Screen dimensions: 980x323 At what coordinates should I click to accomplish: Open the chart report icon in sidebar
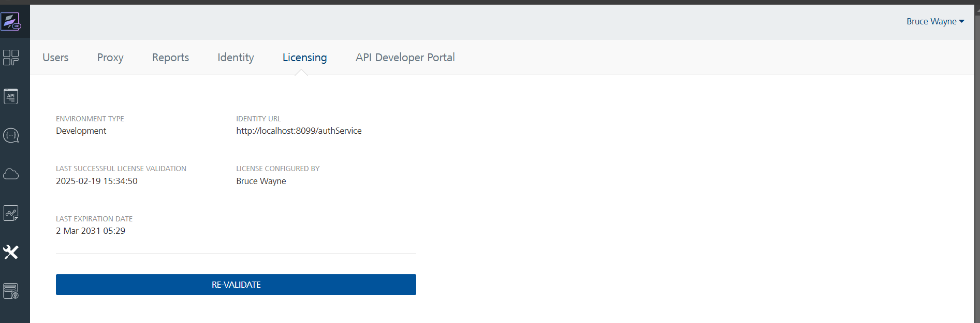point(11,213)
